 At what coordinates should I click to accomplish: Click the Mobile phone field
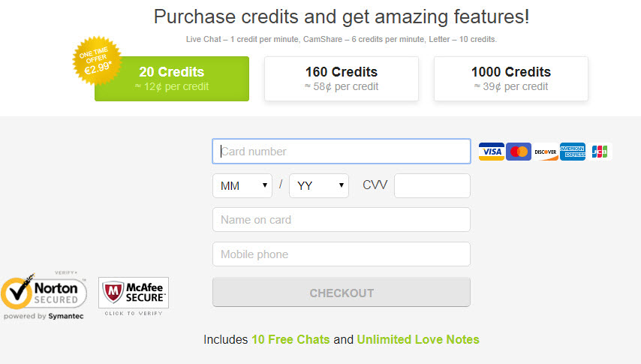pos(342,254)
